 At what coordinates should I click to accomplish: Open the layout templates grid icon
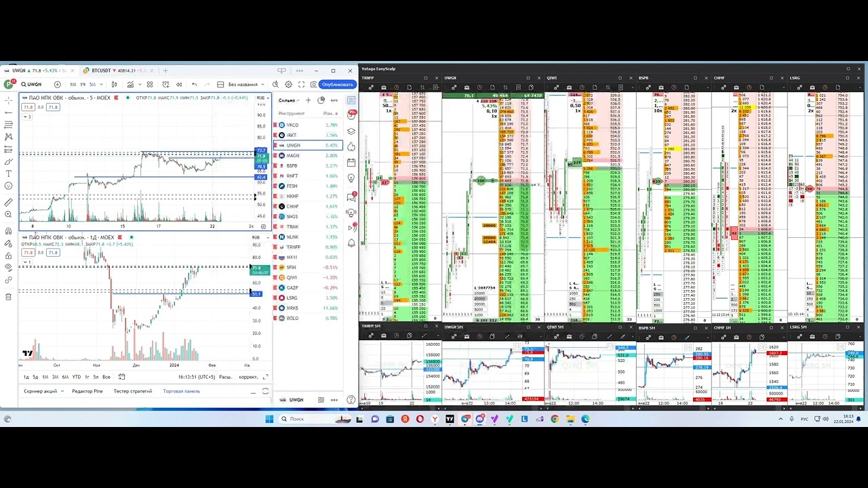(x=149, y=84)
